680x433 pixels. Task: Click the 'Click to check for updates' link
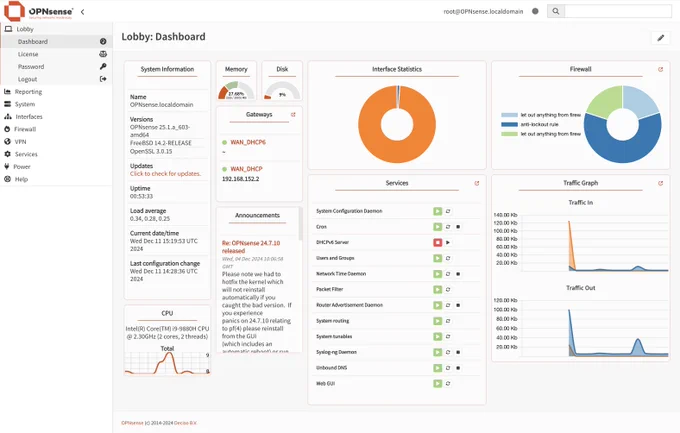(x=165, y=174)
